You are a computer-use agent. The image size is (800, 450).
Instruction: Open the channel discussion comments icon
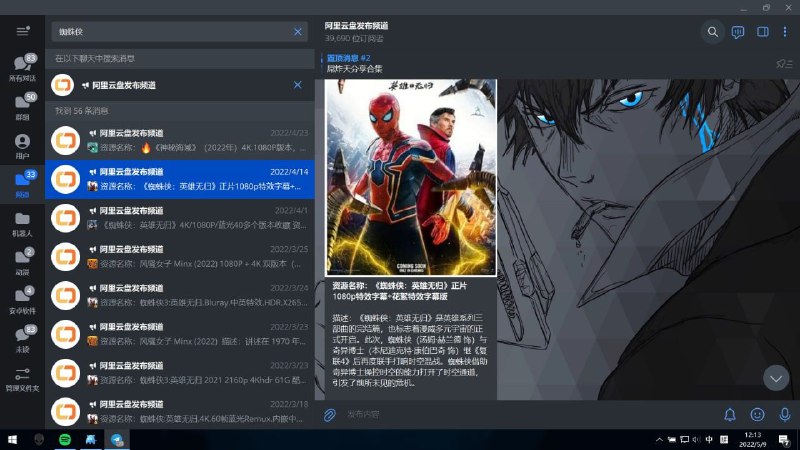[738, 32]
